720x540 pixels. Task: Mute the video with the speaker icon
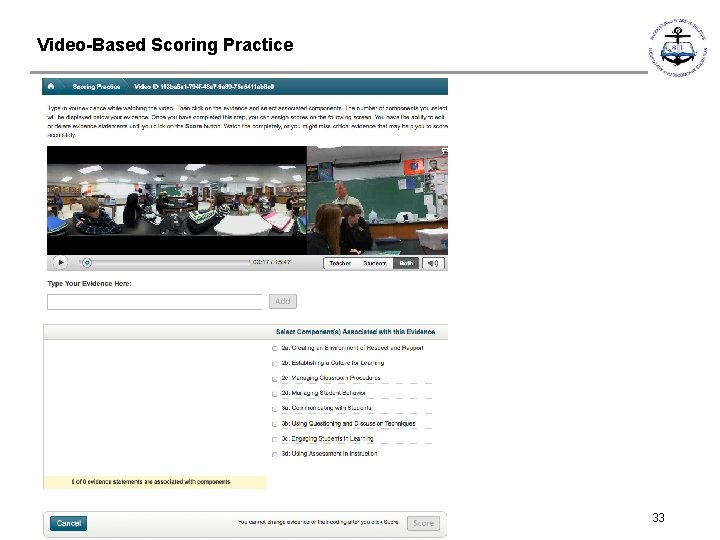(x=433, y=263)
